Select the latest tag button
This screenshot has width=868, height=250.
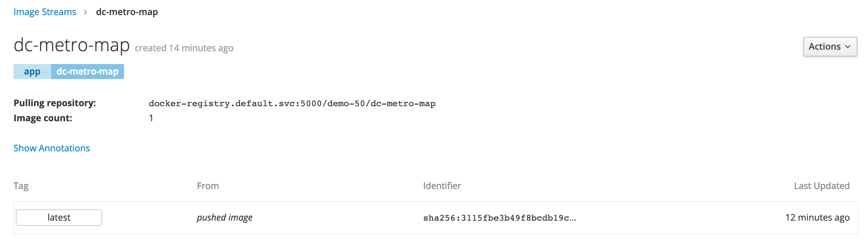tap(59, 218)
